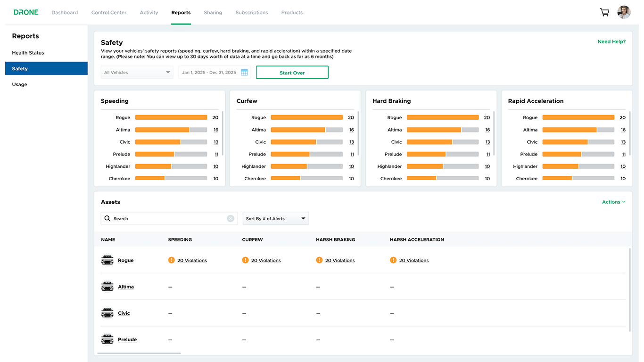Select Usage in the Reports sidebar
This screenshot has height=362, width=644.
[19, 84]
